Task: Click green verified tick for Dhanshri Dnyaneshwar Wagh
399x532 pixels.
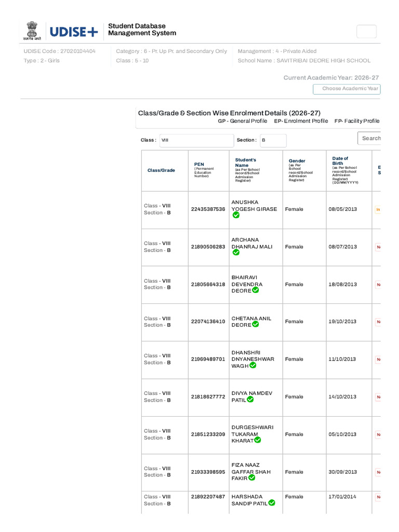Action: click(253, 365)
